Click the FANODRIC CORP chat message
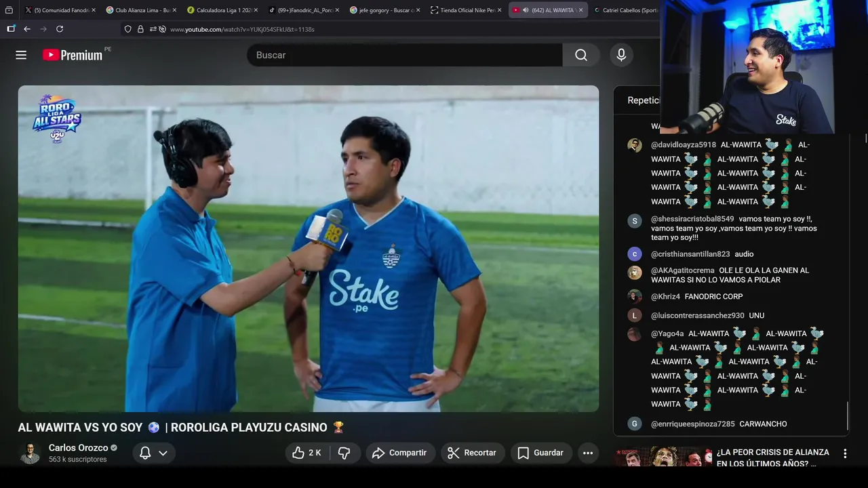The height and width of the screenshot is (488, 868). (713, 297)
